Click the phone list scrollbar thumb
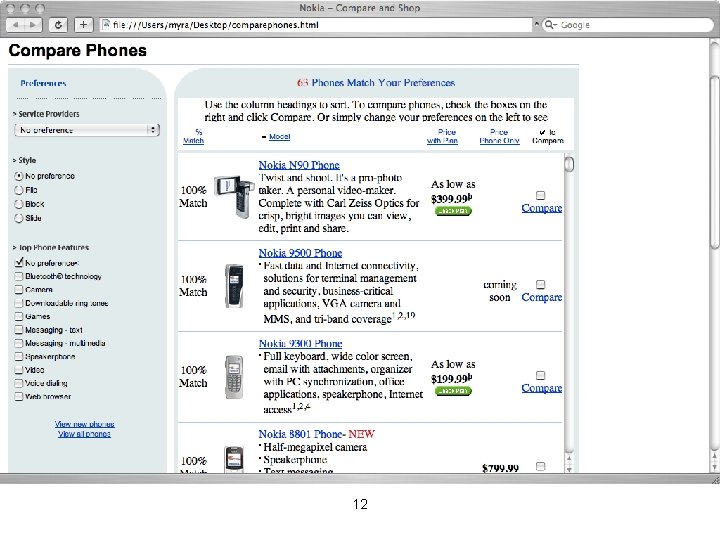This screenshot has width=720, height=540. [569, 164]
